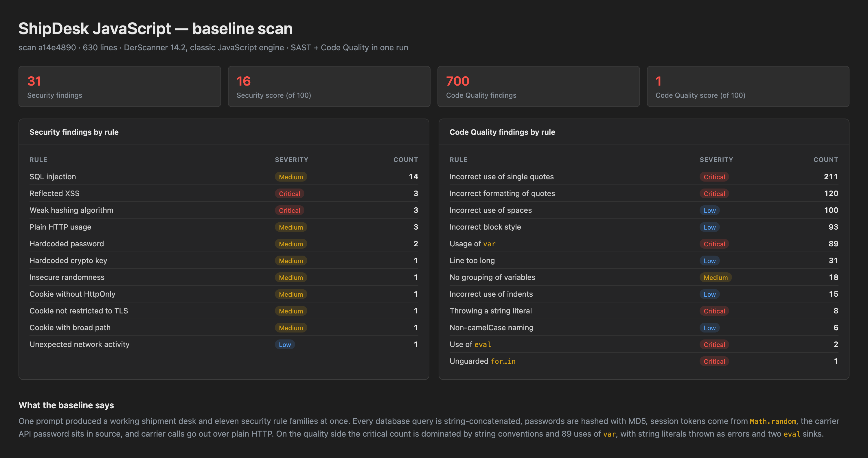This screenshot has height=458, width=868.
Task: Select the Reflected XSS rule
Action: click(x=55, y=193)
